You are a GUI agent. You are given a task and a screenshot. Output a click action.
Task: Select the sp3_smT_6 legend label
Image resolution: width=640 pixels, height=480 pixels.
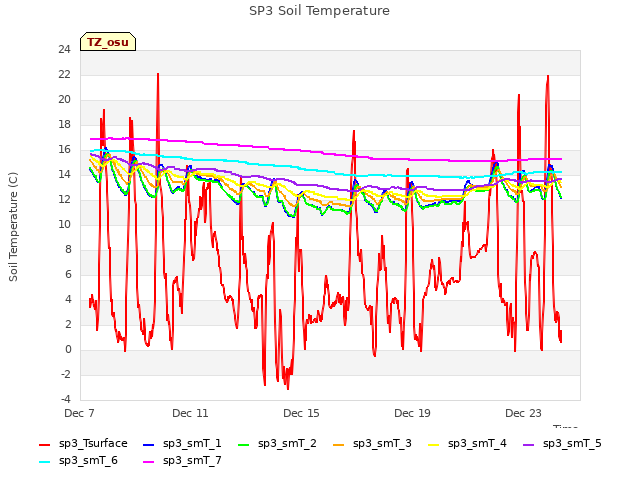(88, 461)
